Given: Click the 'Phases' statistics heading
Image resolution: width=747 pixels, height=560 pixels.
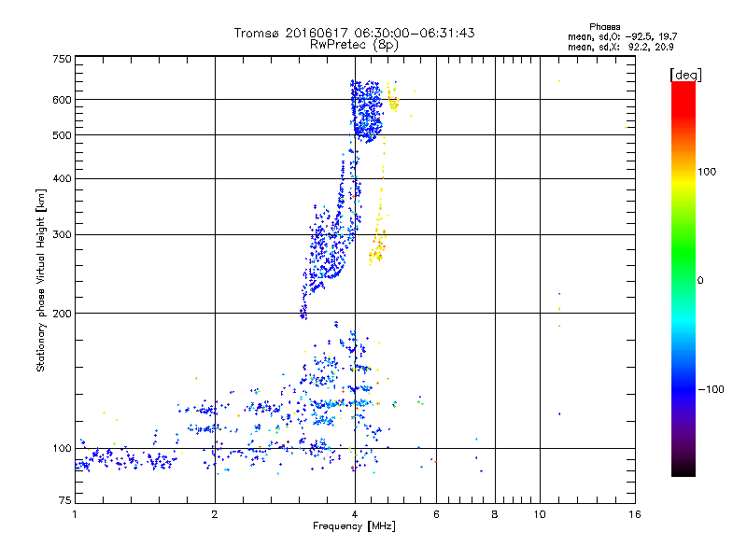Looking at the screenshot, I should click(604, 27).
